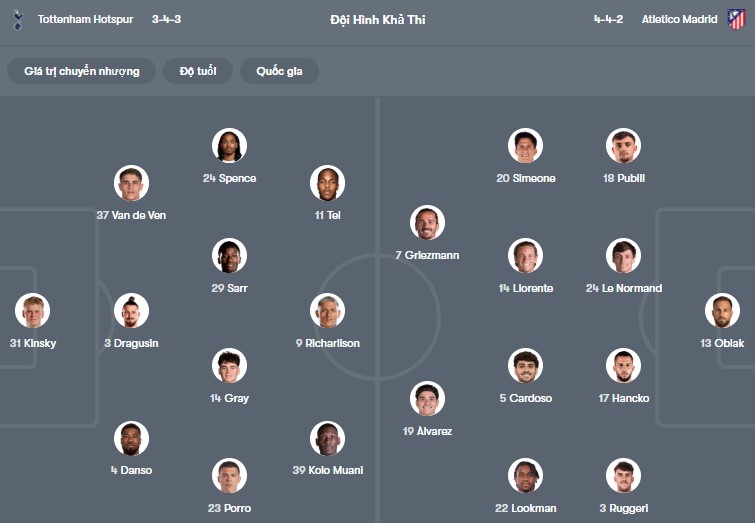The height and width of the screenshot is (523, 755).
Task: Open Alvarez's player avatar
Action: pos(427,399)
